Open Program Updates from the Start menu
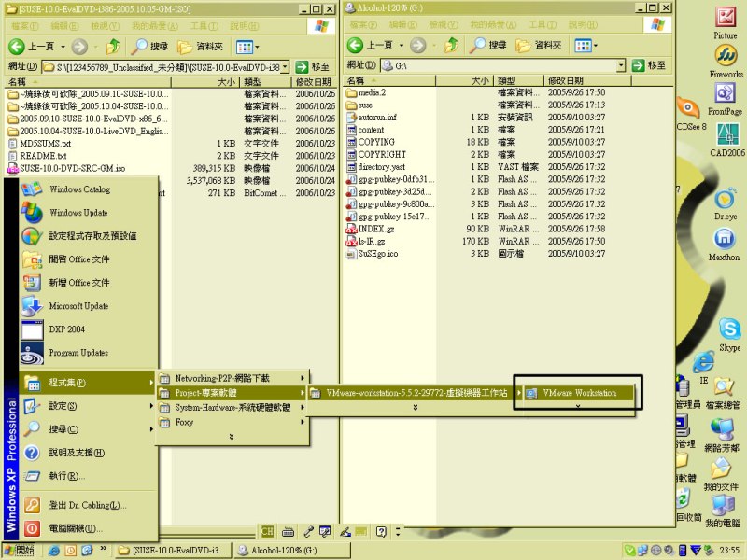Screen dimensions: 747x560 [89, 353]
